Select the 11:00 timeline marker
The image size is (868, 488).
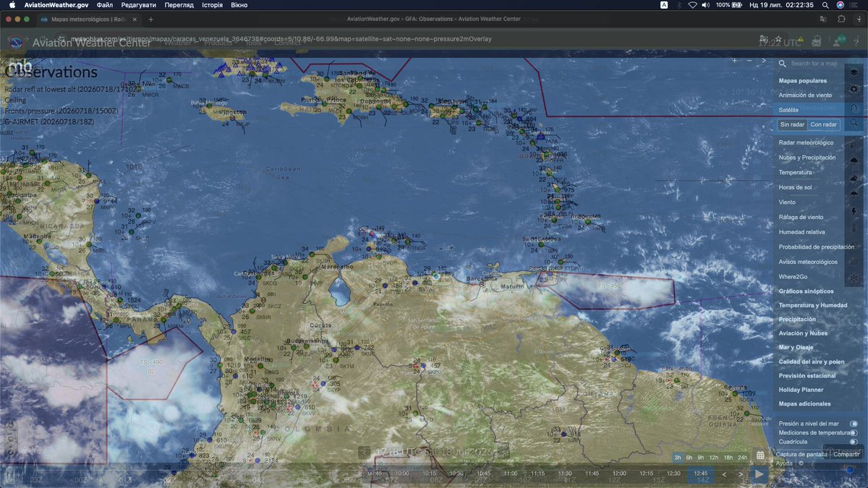(x=511, y=473)
